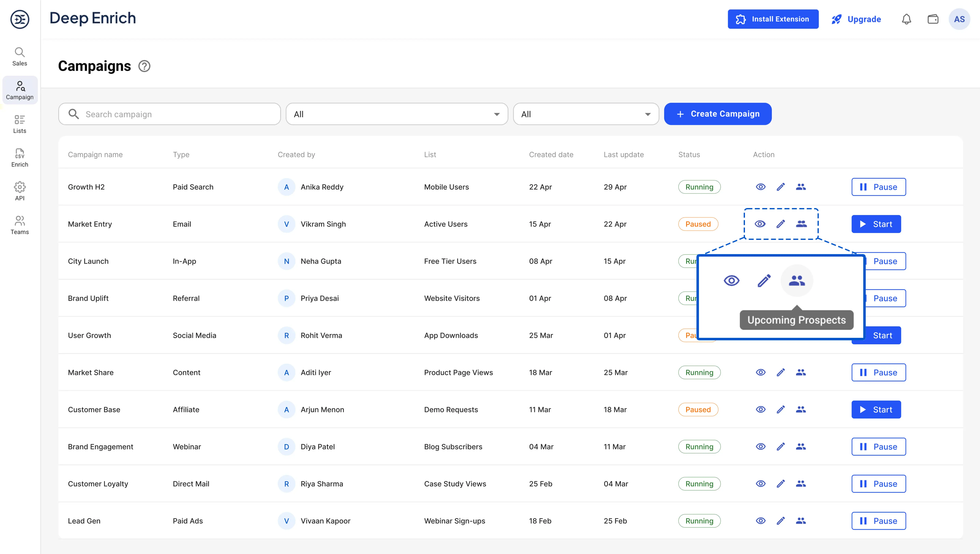
Task: Click Create Campaign button
Action: (718, 114)
